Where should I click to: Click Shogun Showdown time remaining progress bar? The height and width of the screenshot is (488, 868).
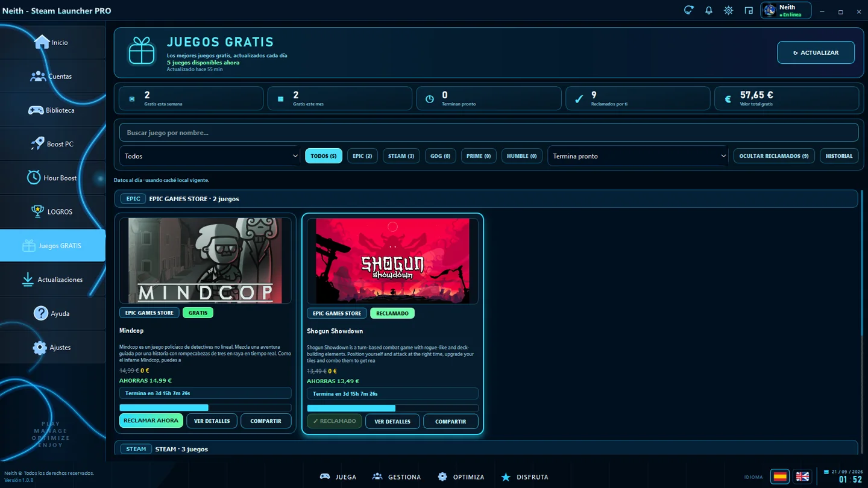392,408
